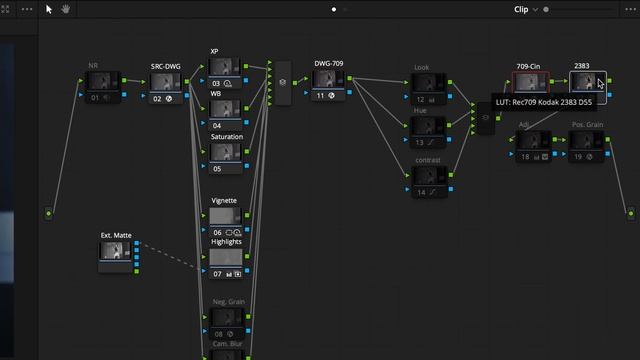Image resolution: width=640 pixels, height=360 pixels.
Task: Click the node graph source input dot
Action: (49, 213)
